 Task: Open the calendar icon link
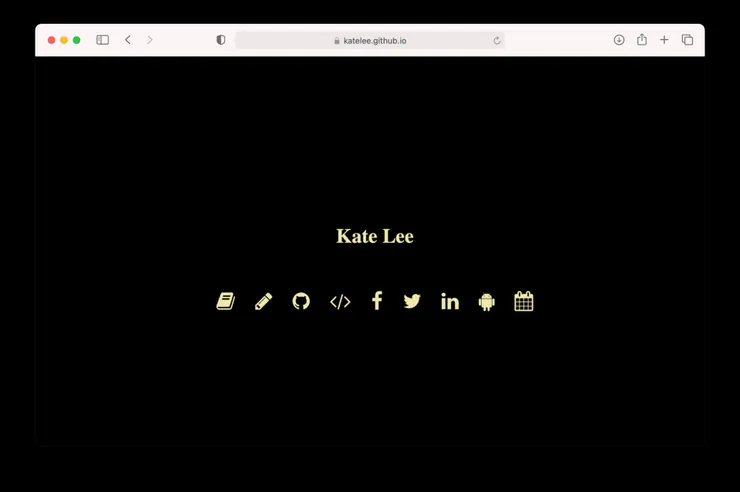(523, 301)
